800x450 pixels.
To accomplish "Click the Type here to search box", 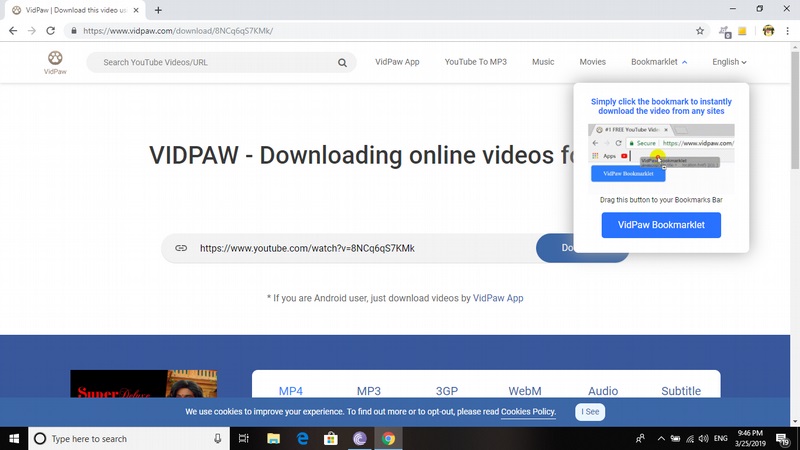I will [x=129, y=439].
